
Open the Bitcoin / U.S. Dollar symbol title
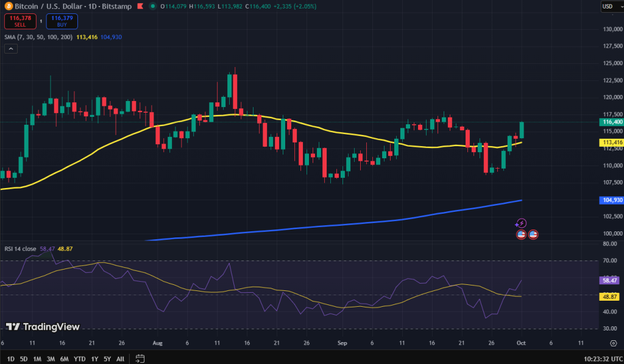73,6
